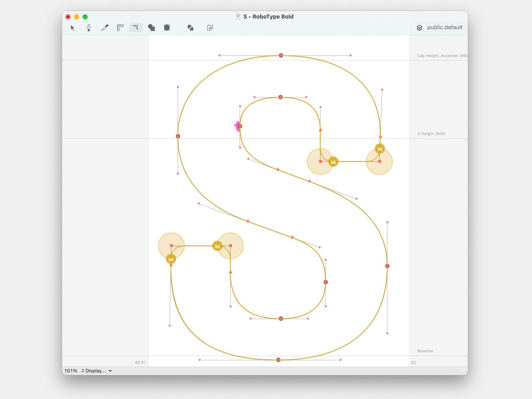
Task: Select the start point with pink arrow
Action: point(240,126)
